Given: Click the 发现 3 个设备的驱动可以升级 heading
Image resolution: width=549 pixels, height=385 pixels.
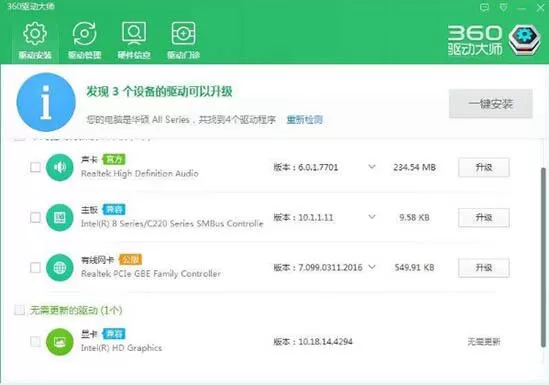Looking at the screenshot, I should click(x=159, y=91).
